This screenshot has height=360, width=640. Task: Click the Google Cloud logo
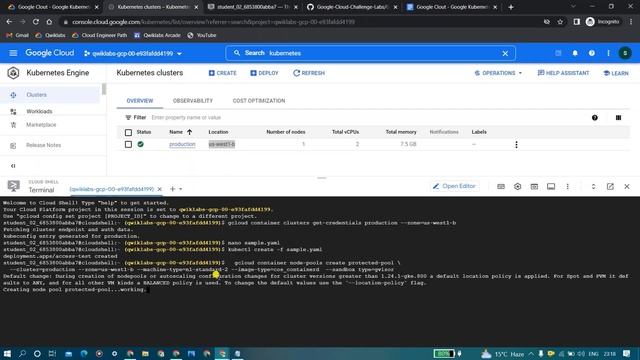[49, 53]
